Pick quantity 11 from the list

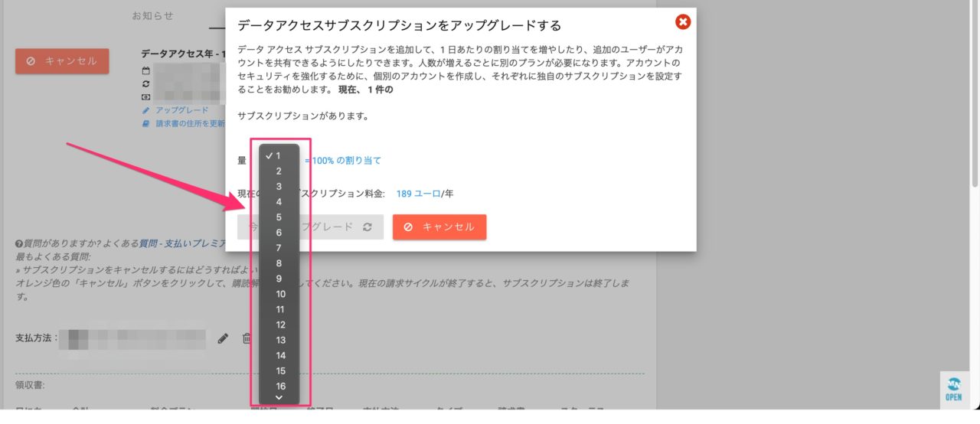[x=279, y=309]
